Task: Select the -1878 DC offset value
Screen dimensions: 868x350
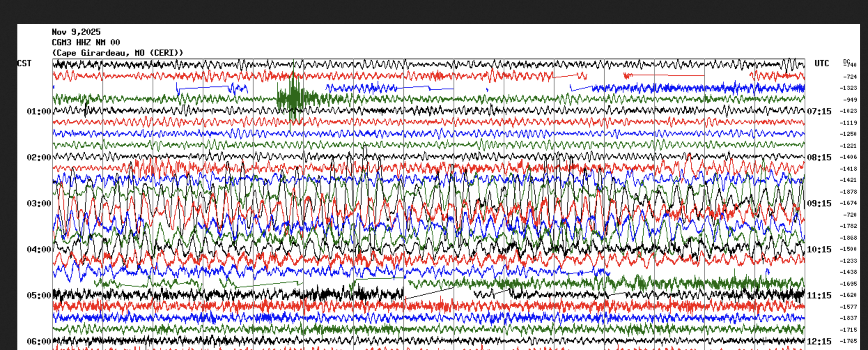Action: click(850, 192)
